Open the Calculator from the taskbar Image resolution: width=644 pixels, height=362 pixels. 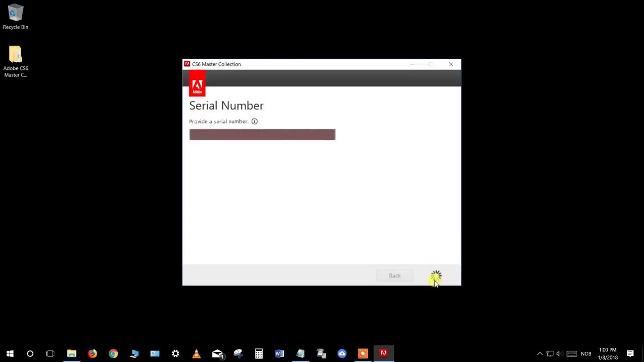tap(259, 353)
